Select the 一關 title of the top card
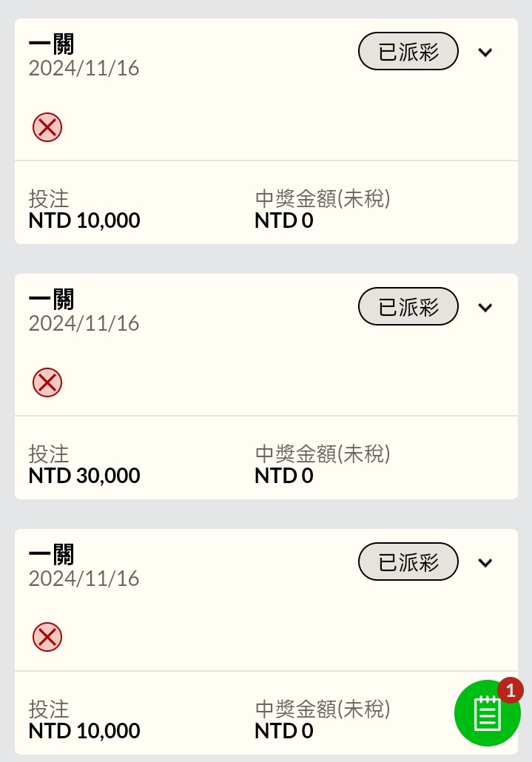Screen dimensions: 532x762 pyautogui.click(x=52, y=45)
